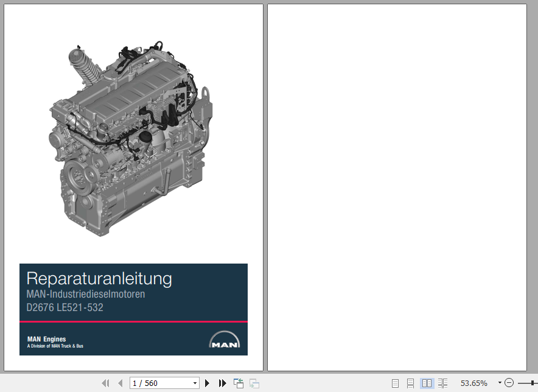Image resolution: width=538 pixels, height=392 pixels.
Task: Open the zoom level dropdown arrow
Action: click(500, 382)
